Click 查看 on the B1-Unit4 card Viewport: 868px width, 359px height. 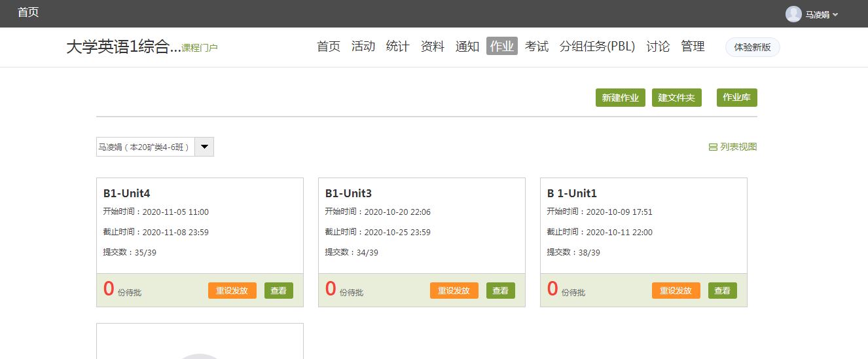279,290
